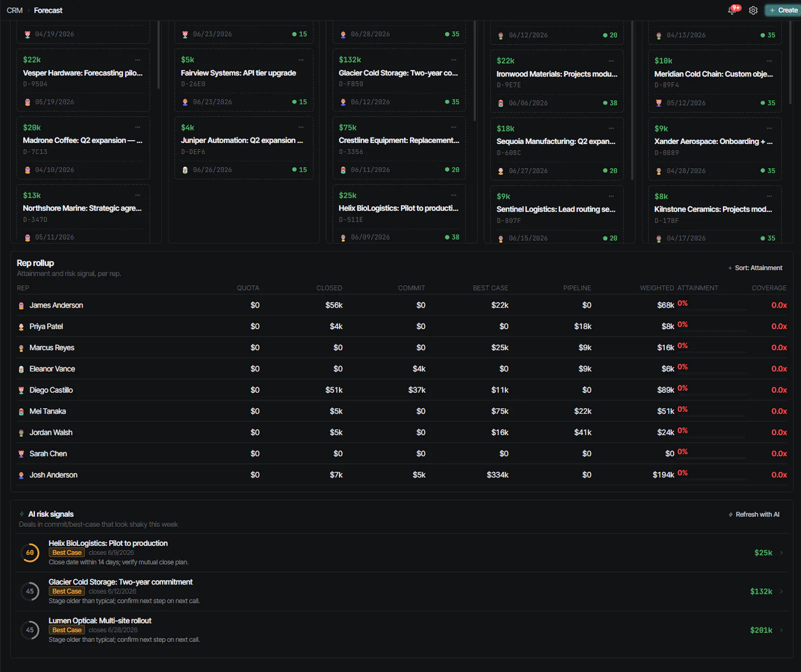Open more options on Sequoia Manufacturing card
This screenshot has height=672, width=801.
coord(611,129)
